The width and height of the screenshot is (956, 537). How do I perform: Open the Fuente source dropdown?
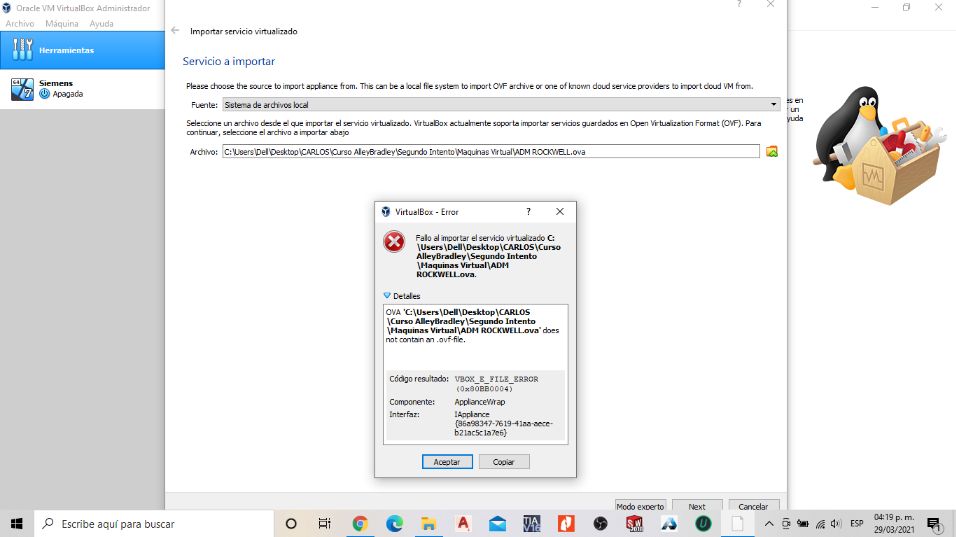pyautogui.click(x=501, y=105)
